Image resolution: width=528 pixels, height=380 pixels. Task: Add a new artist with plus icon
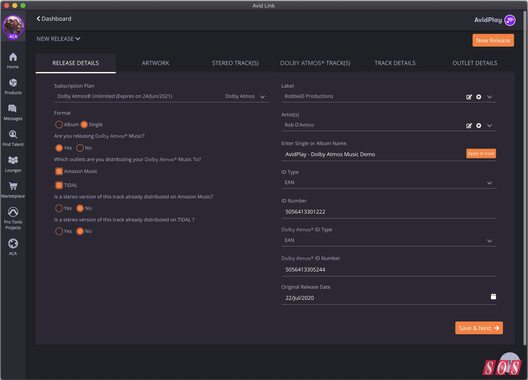(478, 125)
